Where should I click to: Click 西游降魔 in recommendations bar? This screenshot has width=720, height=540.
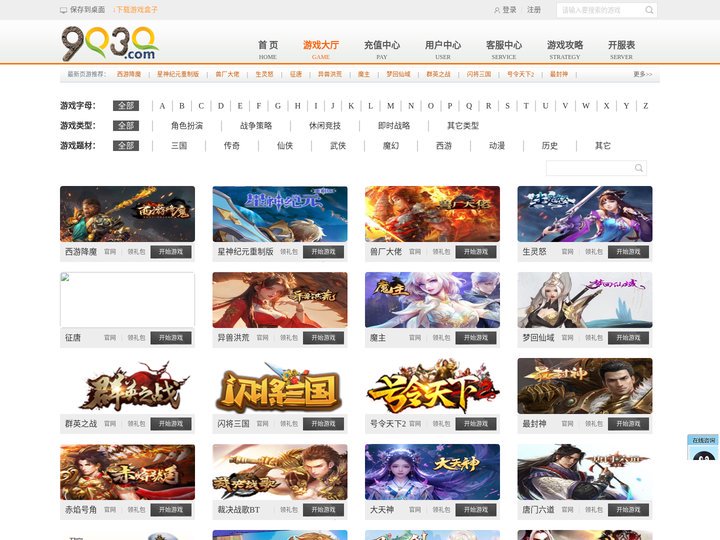(x=129, y=74)
